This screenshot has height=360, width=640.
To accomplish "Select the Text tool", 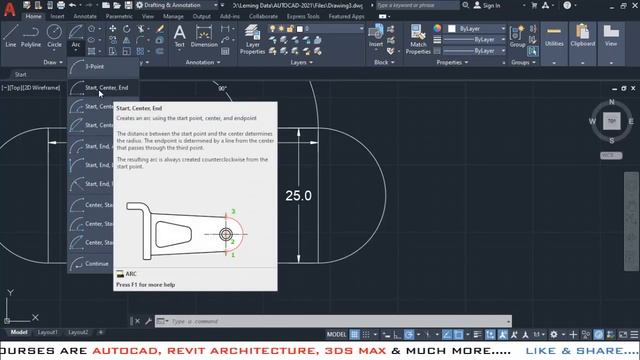I will (180, 36).
